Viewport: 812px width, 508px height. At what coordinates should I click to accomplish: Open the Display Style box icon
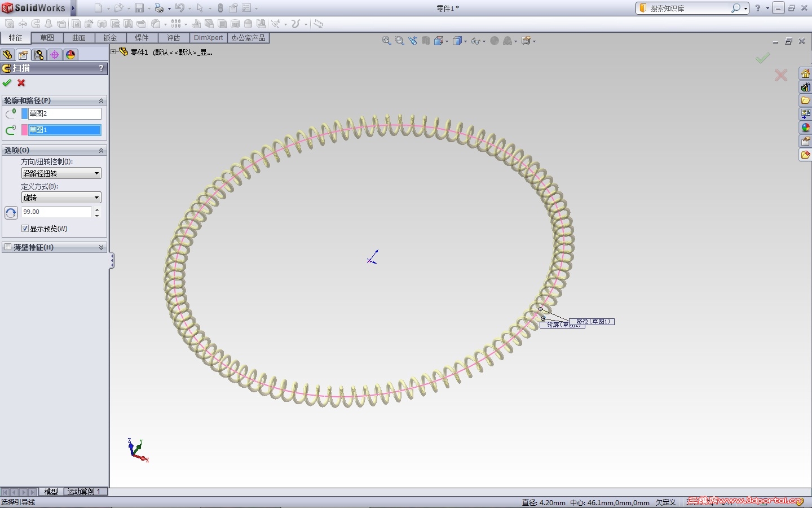click(x=457, y=41)
